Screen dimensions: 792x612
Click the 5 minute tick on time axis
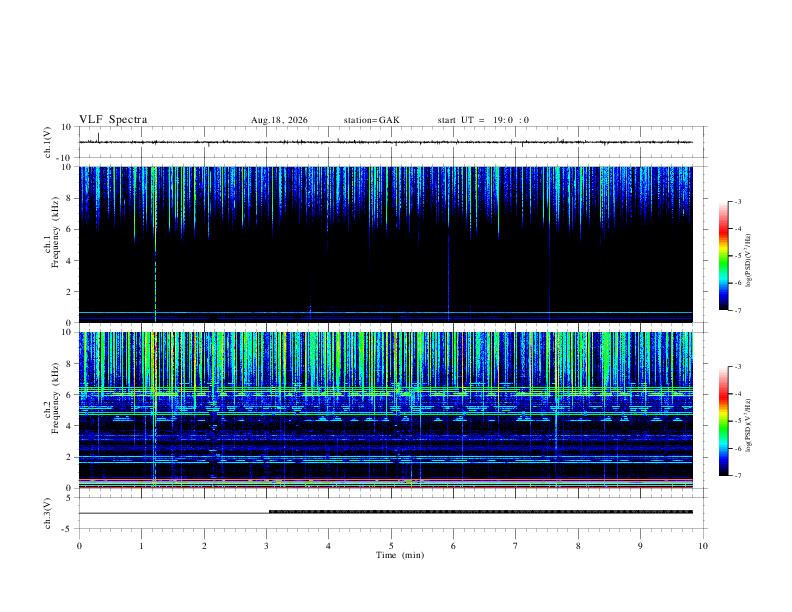(391, 546)
